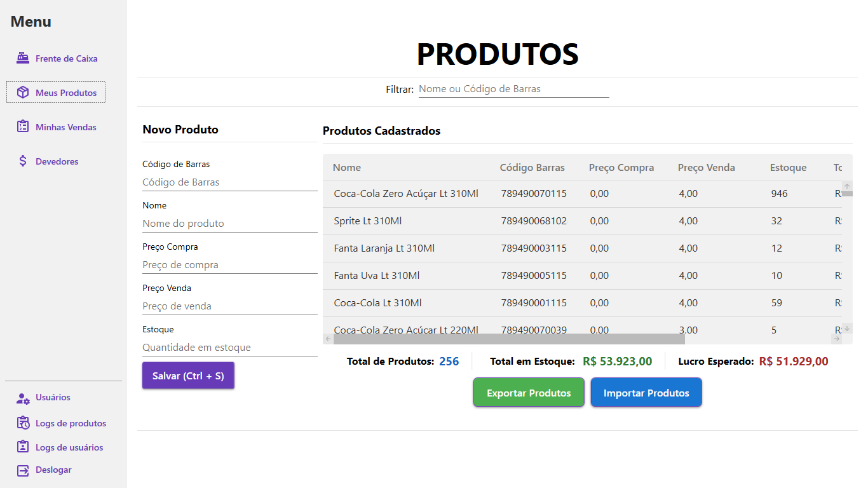Click the Preço Venda input field
The height and width of the screenshot is (488, 868).
click(x=229, y=306)
